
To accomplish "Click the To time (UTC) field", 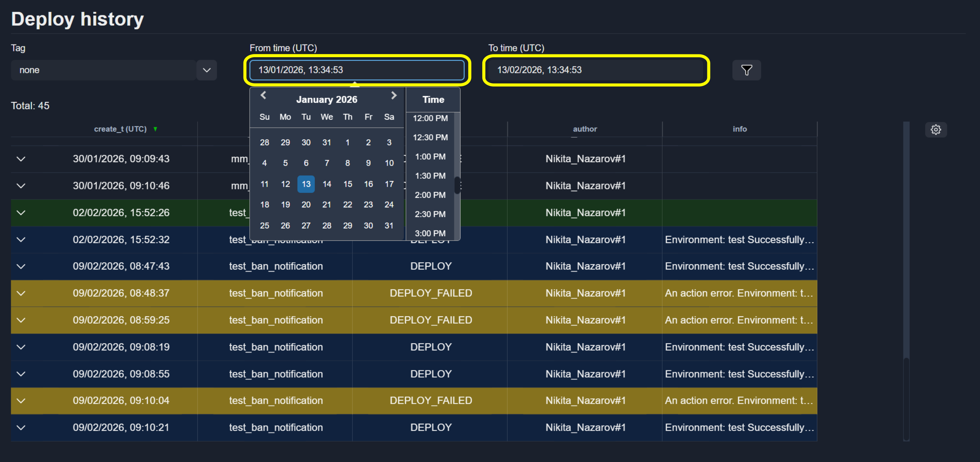I will (x=596, y=70).
